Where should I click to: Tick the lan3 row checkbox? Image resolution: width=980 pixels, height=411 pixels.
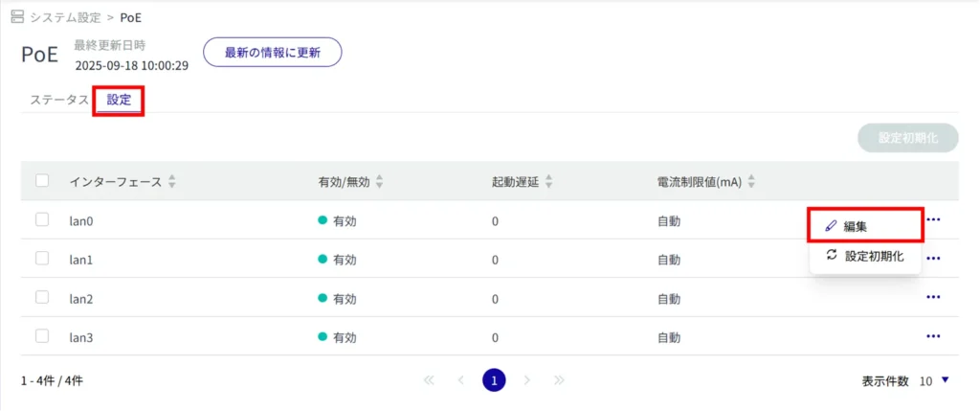[42, 336]
